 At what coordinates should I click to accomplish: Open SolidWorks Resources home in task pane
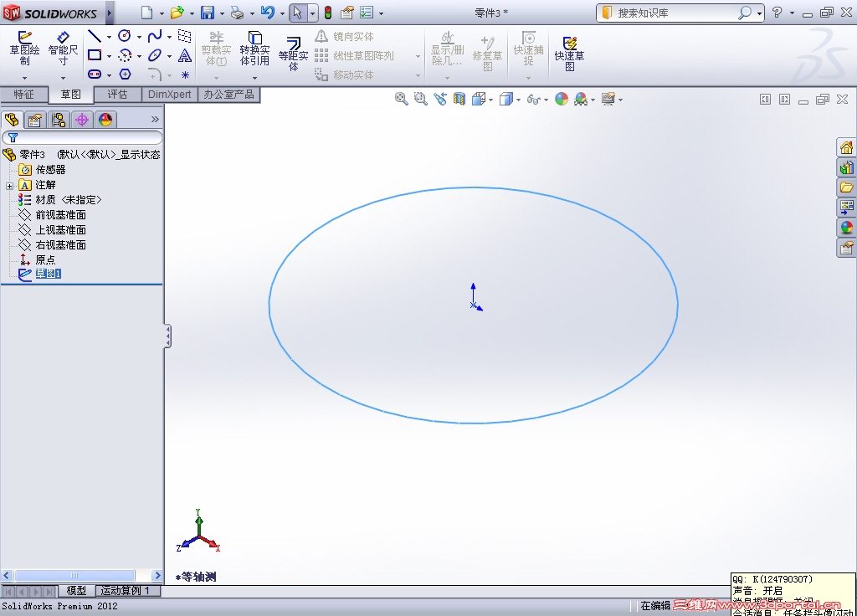tap(846, 147)
